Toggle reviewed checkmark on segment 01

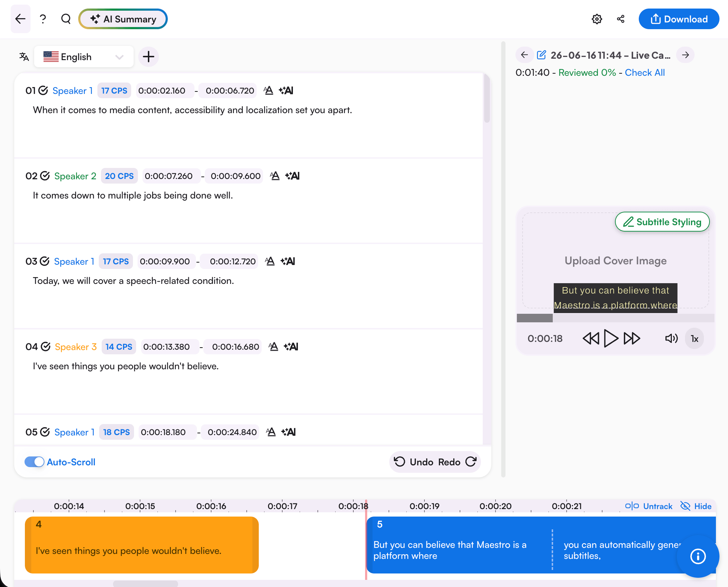(x=43, y=90)
